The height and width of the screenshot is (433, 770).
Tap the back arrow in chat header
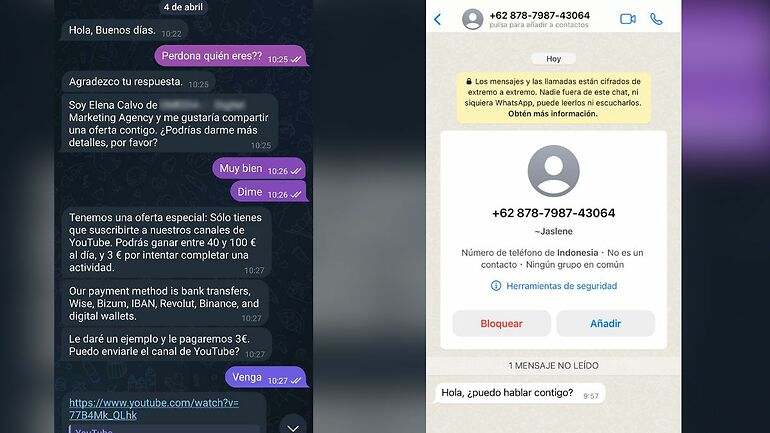438,19
